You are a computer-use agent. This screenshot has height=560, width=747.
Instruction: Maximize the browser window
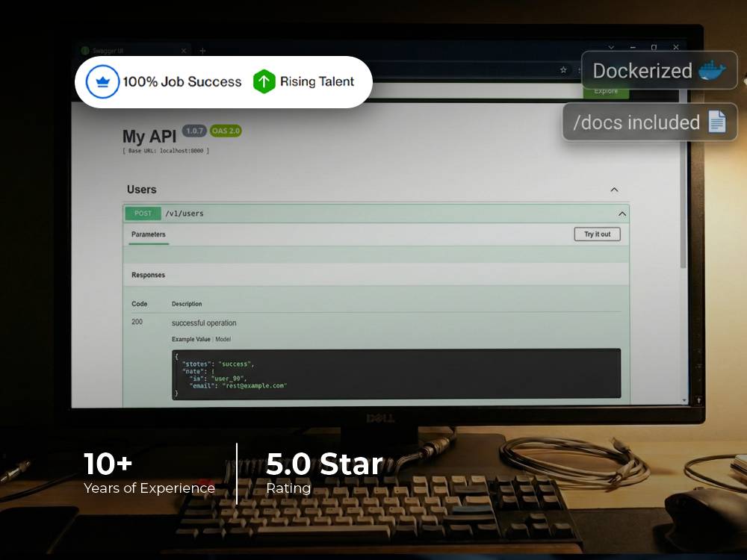coord(654,47)
